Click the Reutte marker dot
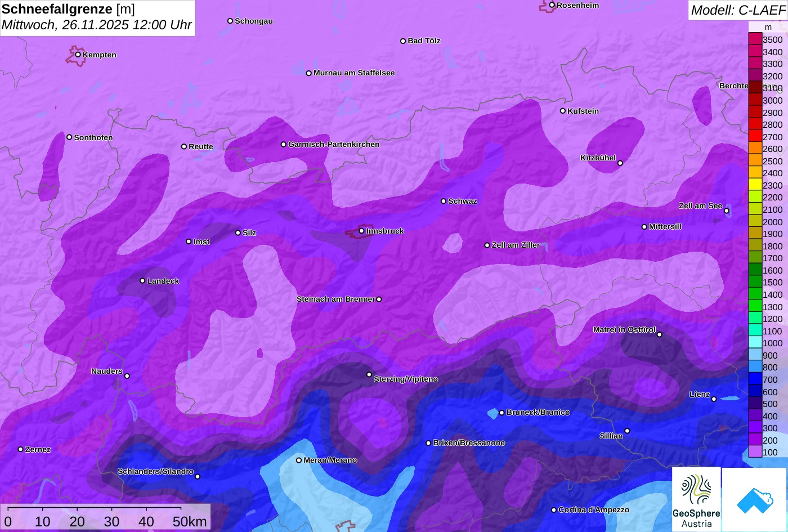This screenshot has width=788, height=532. pos(184,146)
